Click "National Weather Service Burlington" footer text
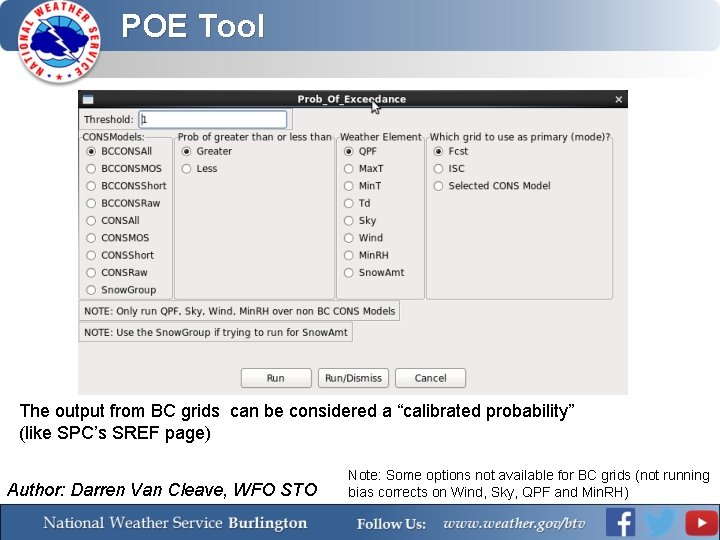720x540 pixels. [175, 523]
